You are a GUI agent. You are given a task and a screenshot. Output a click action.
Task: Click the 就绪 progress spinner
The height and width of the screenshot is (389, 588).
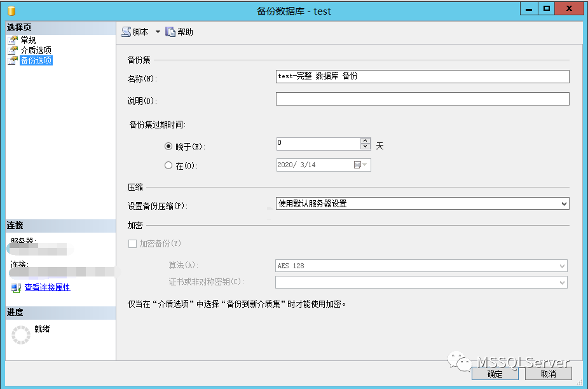[x=20, y=334]
